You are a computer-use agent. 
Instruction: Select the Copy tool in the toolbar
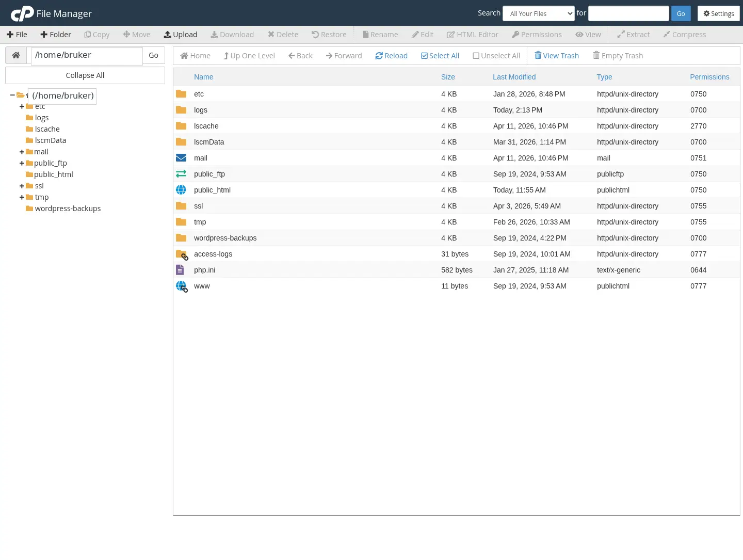(x=96, y=34)
